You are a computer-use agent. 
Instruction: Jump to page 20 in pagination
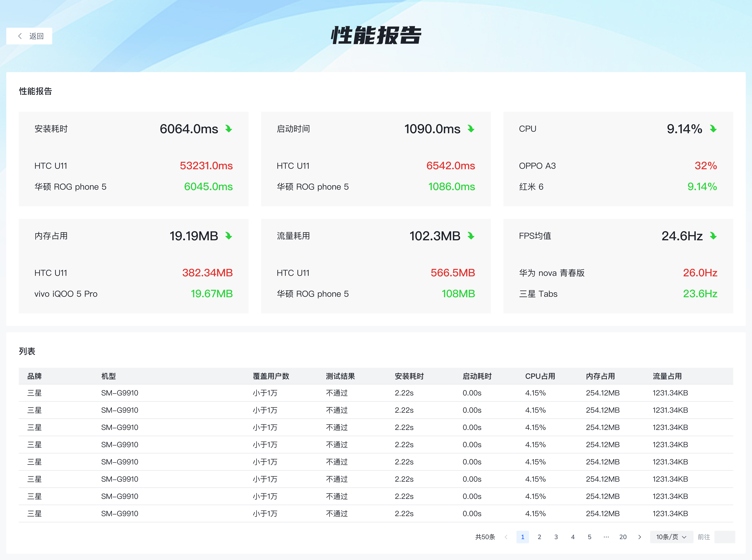pos(623,537)
